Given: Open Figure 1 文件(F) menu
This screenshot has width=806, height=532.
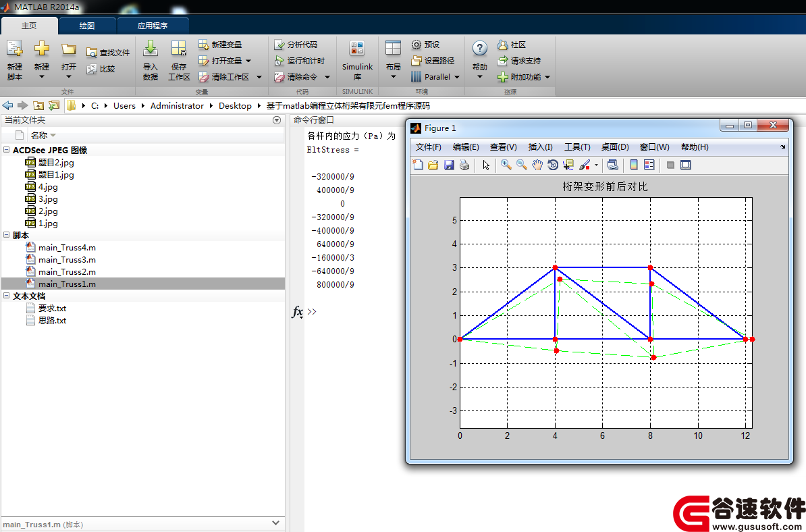Looking at the screenshot, I should point(428,147).
